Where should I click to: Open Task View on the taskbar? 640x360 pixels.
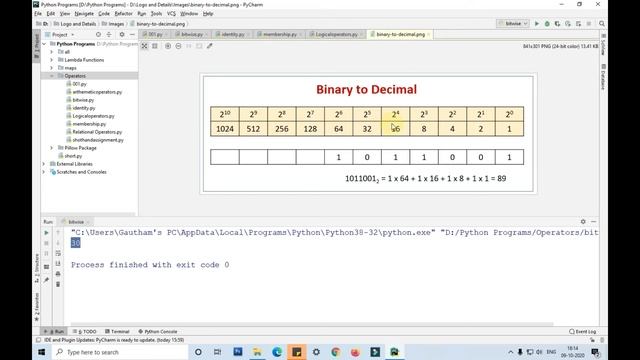pos(218,352)
